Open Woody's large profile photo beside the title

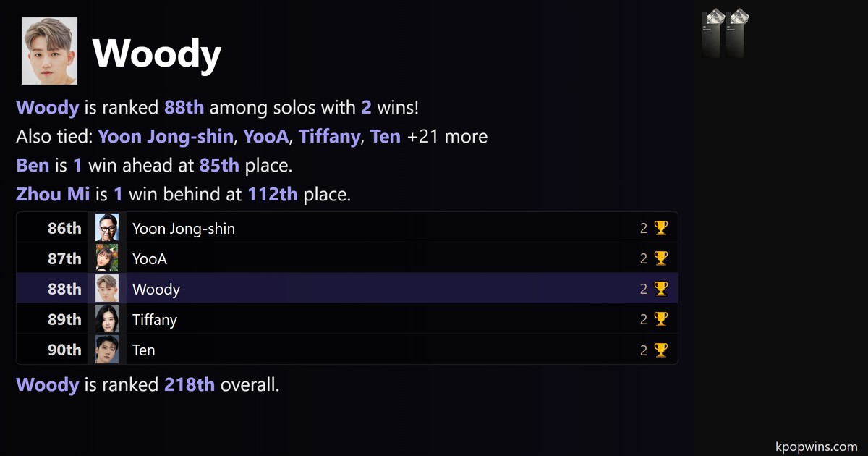click(50, 51)
